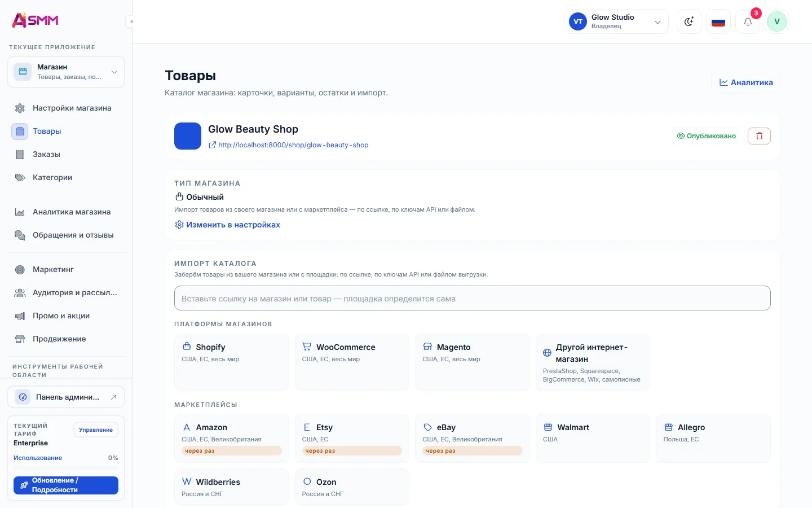Click Изменить в настройках link
The width and height of the screenshot is (812, 508).
228,225
